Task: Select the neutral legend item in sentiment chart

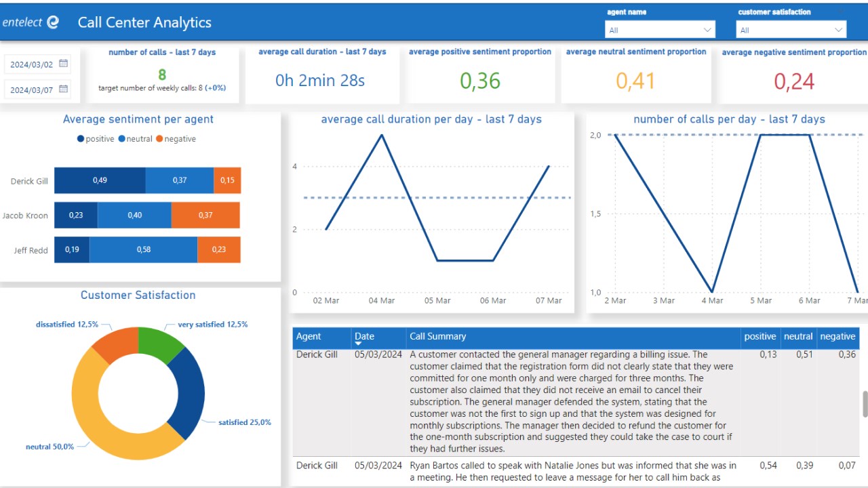Action: click(135, 139)
